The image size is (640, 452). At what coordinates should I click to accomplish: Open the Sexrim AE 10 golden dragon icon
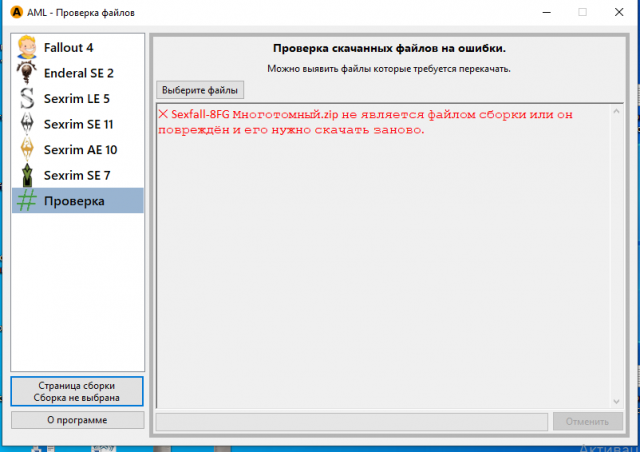coord(28,150)
